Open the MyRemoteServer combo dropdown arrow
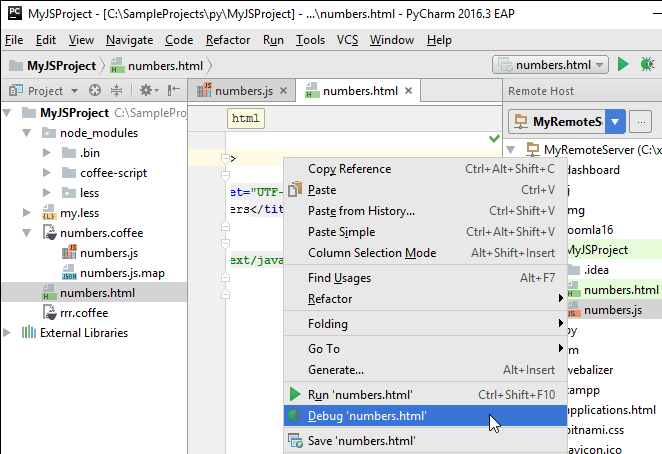 [x=615, y=122]
